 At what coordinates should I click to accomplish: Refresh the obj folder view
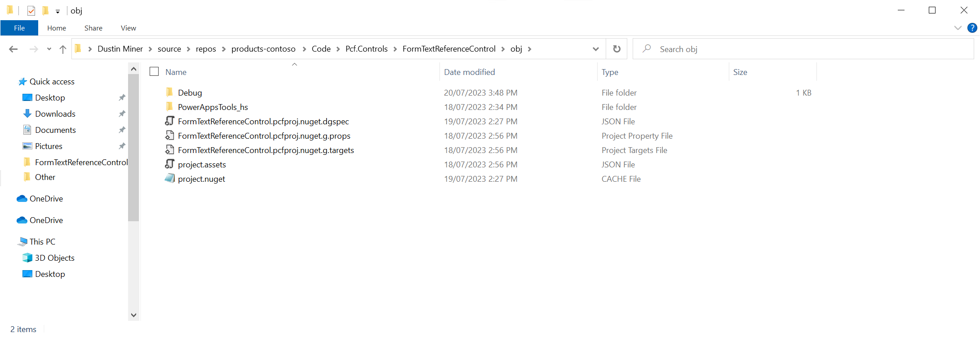(616, 49)
